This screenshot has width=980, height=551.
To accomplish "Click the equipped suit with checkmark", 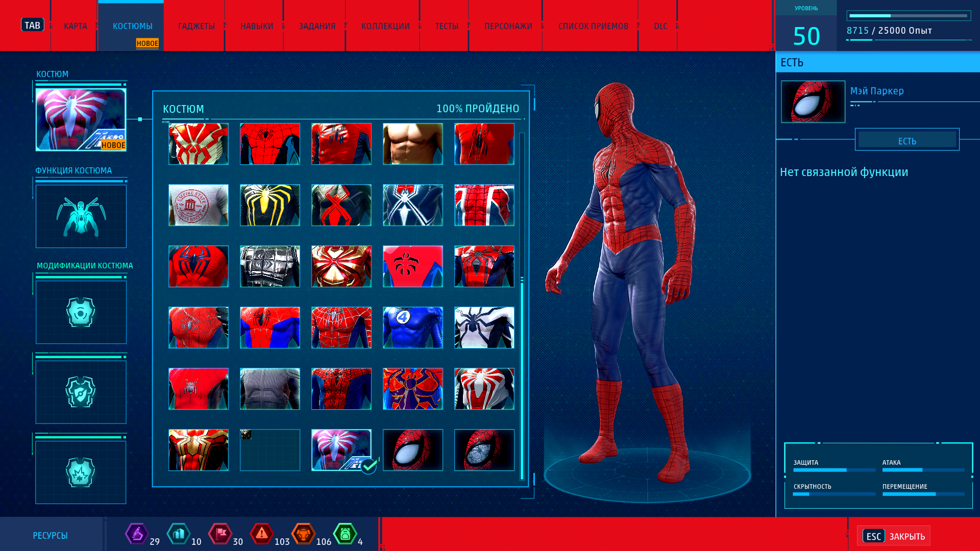I will tap(341, 450).
